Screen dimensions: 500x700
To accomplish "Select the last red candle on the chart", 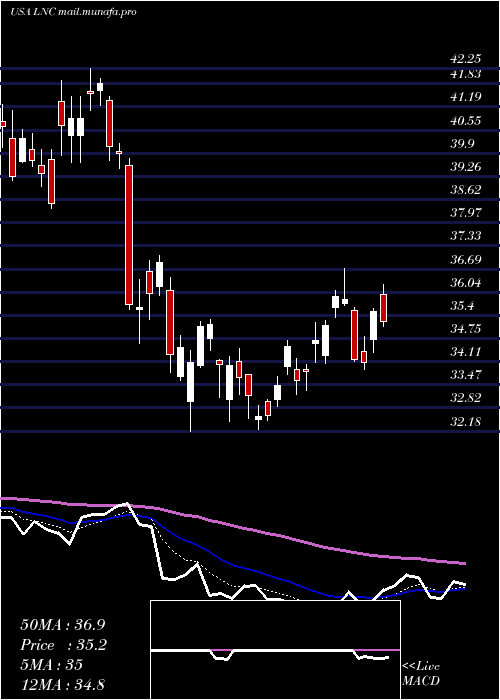I will click(x=383, y=308).
